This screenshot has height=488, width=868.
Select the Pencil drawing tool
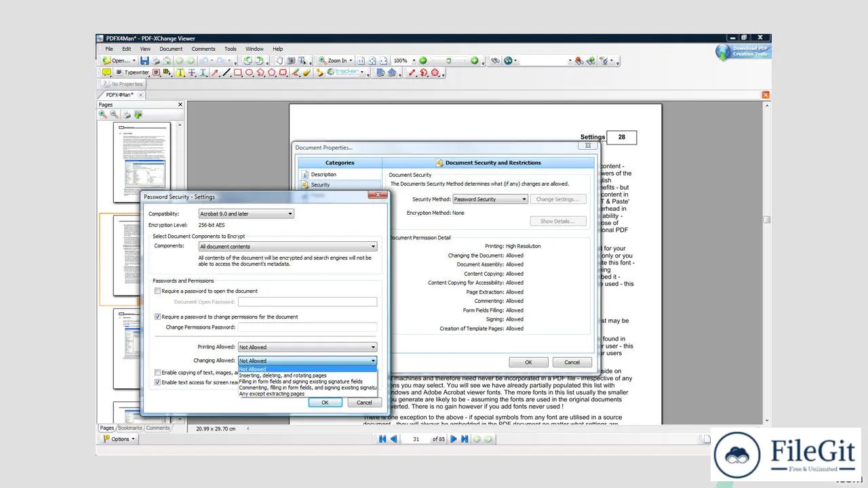[x=295, y=73]
